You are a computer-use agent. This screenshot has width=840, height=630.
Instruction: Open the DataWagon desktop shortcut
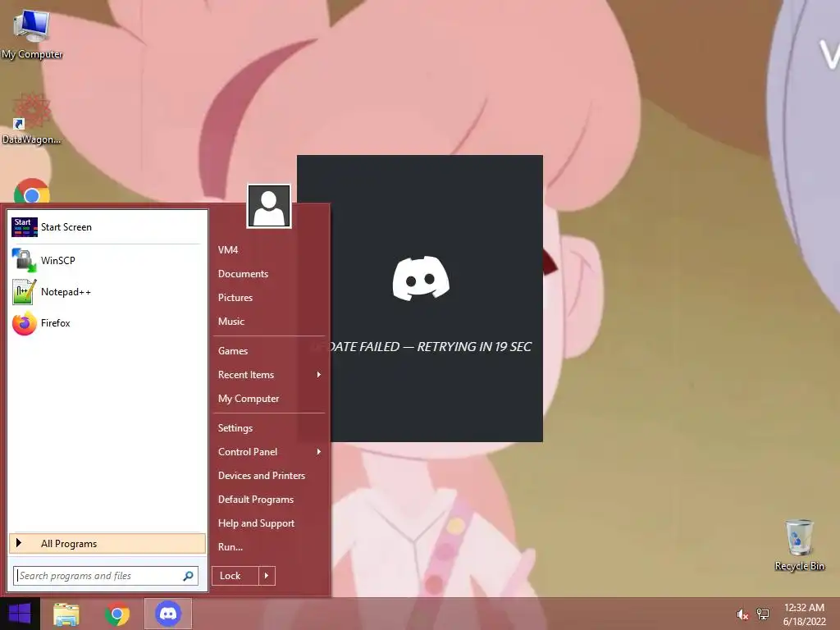point(31,119)
